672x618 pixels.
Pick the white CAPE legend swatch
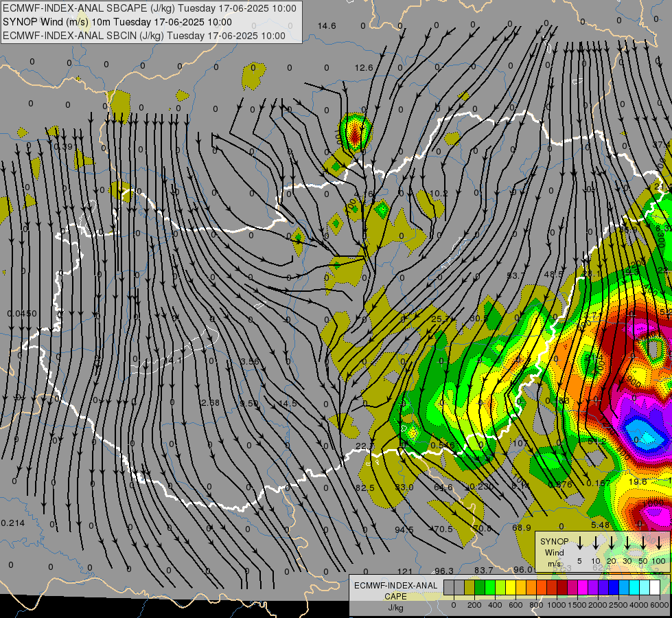click(x=656, y=587)
